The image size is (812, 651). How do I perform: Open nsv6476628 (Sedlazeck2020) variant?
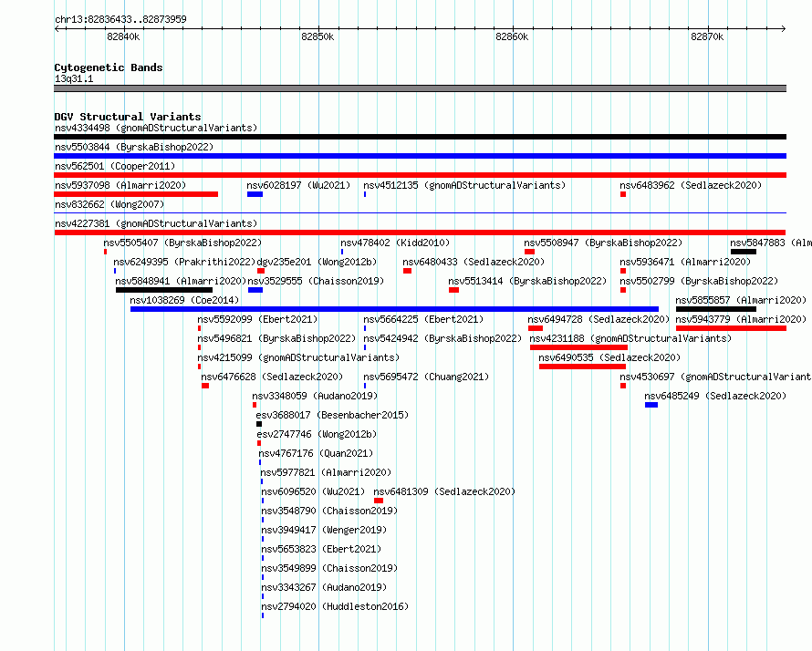[272, 377]
